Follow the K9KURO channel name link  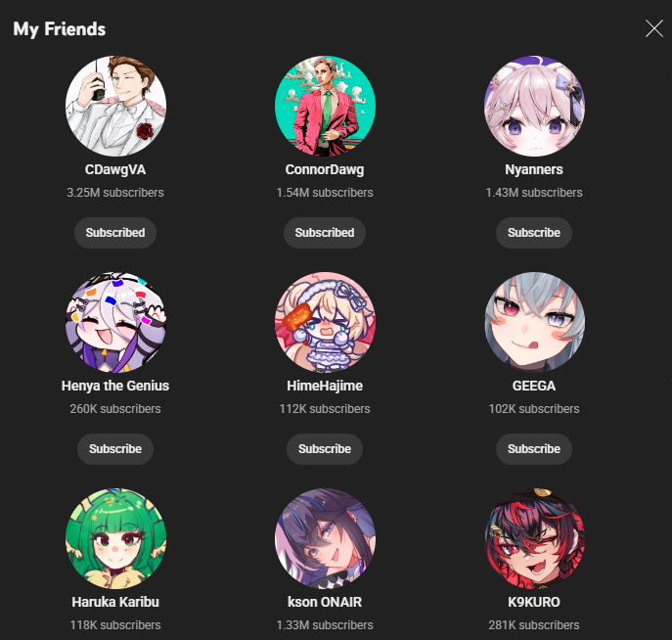coord(534,602)
